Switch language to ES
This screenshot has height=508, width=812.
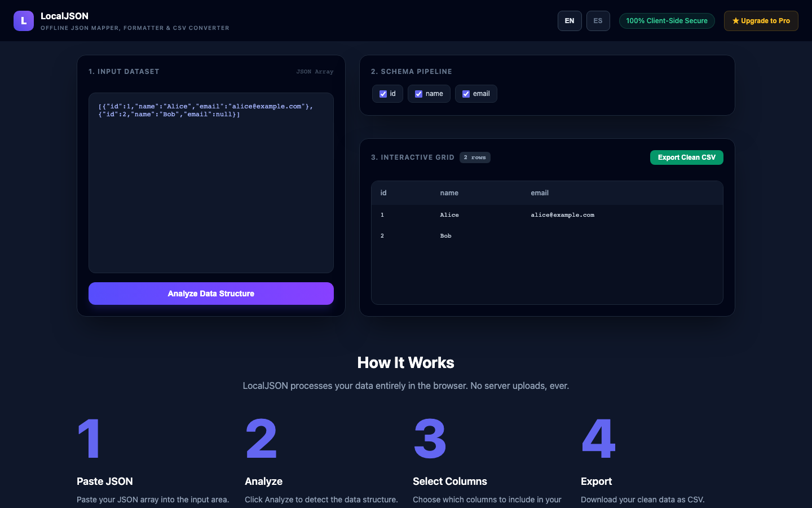click(x=598, y=21)
